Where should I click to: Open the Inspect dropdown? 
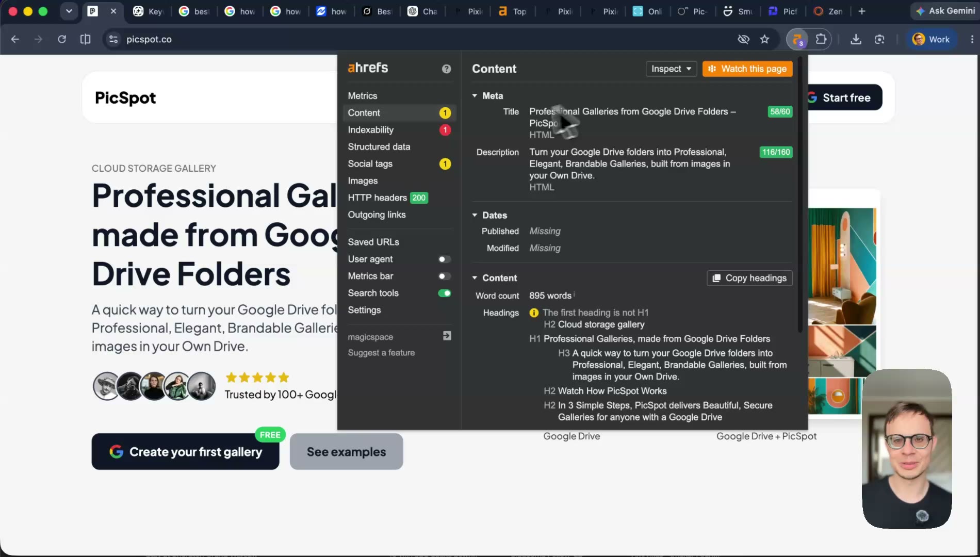[x=671, y=69]
